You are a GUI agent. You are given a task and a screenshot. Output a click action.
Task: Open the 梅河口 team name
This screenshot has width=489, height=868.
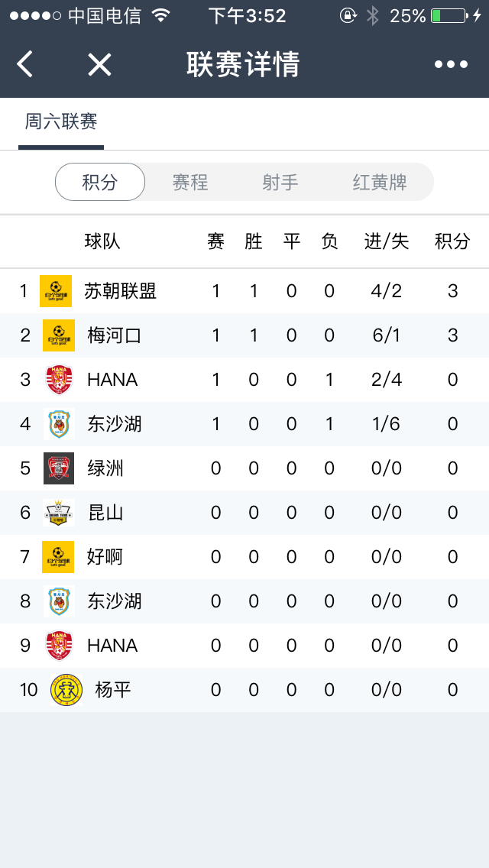coord(115,335)
